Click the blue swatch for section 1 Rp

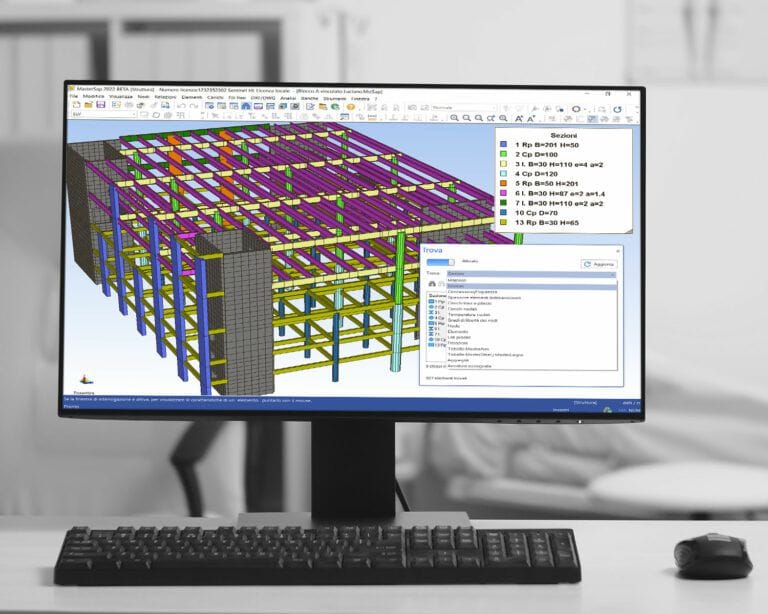click(503, 146)
